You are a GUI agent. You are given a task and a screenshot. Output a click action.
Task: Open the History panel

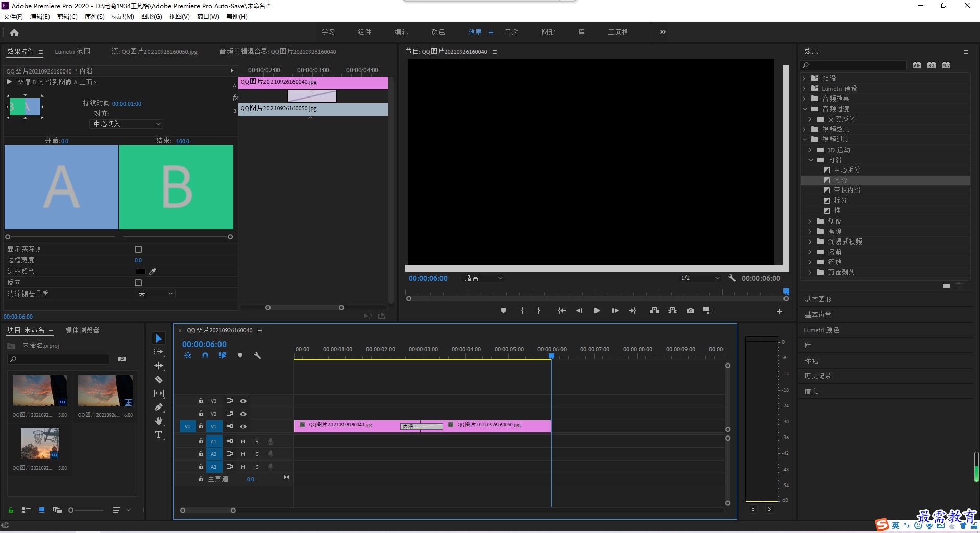tap(818, 376)
